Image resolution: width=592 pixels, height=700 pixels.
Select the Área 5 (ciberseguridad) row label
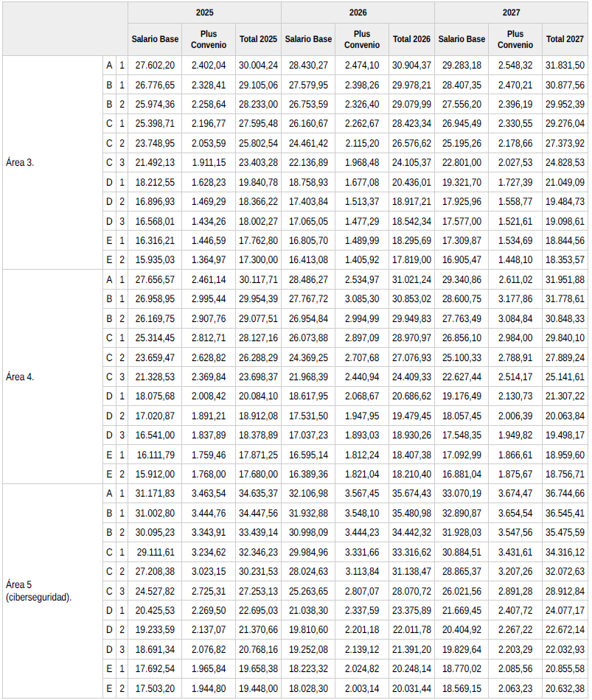[x=38, y=590]
